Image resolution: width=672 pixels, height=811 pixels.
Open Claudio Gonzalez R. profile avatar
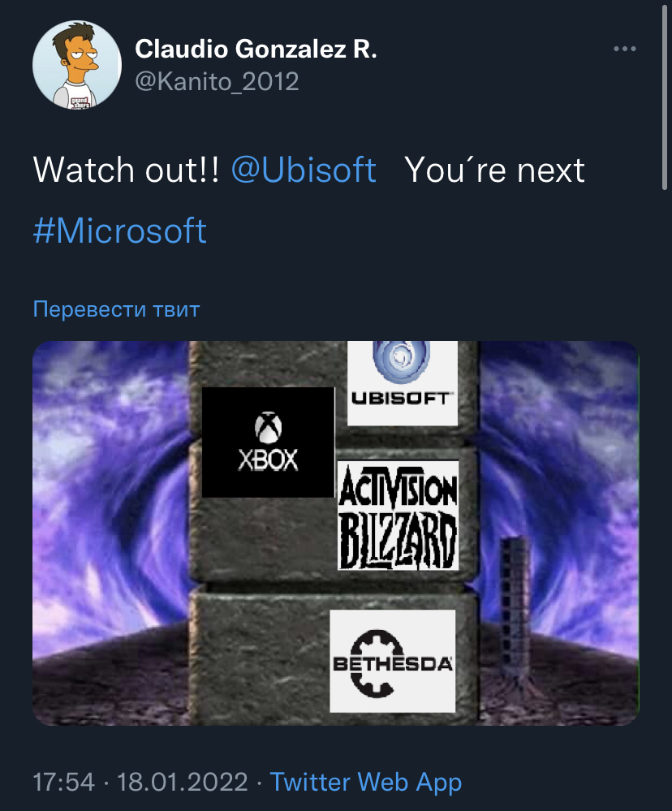pos(77,65)
